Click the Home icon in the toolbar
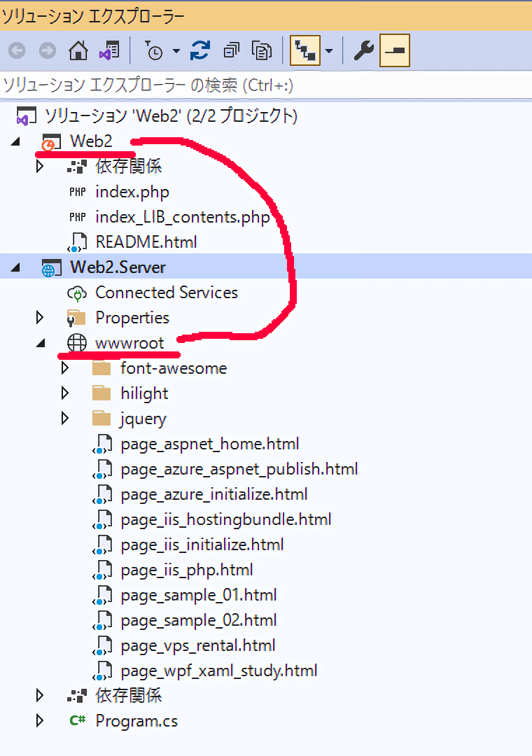Image resolution: width=532 pixels, height=756 pixels. tap(78, 51)
